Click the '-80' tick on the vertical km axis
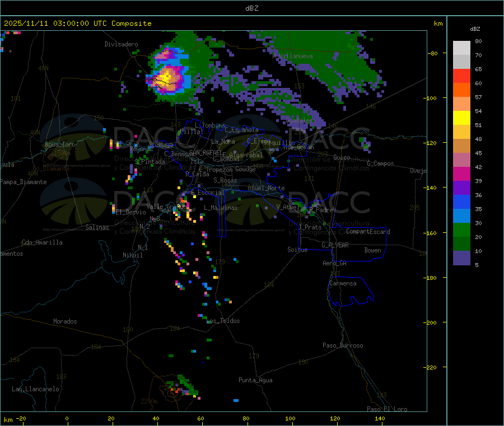This screenshot has height=426, width=504. pos(433,53)
